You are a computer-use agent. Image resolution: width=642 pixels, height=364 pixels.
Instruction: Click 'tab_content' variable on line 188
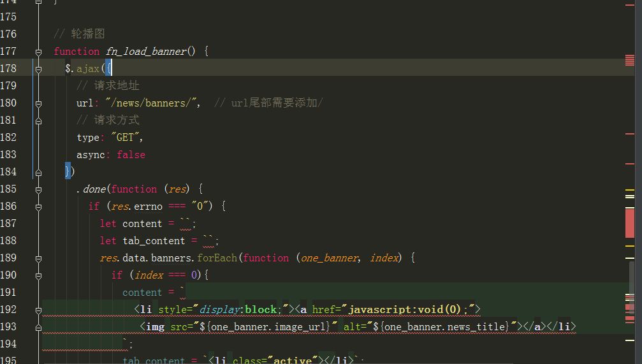coord(154,241)
